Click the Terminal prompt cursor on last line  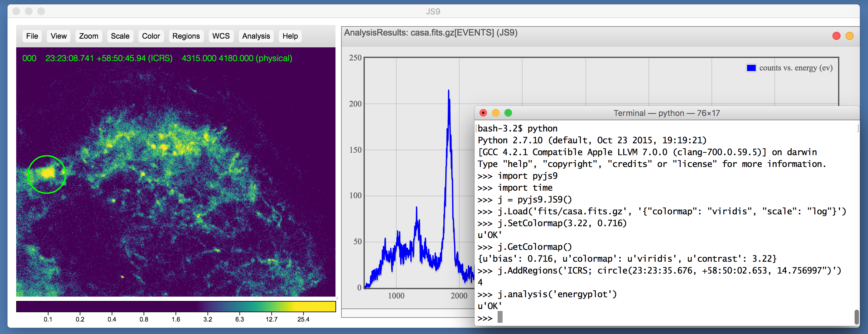[500, 317]
